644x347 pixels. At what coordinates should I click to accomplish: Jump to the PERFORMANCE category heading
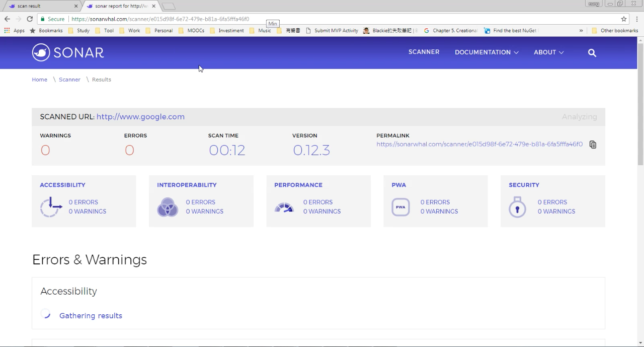point(298,185)
